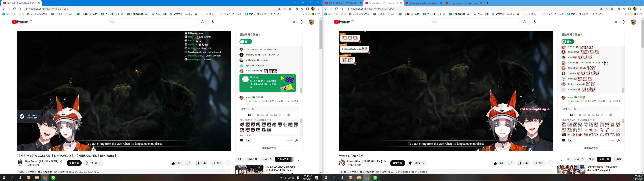Image resolution: width=644 pixels, height=181 pixels.
Task: Expand top chat filter dropdown in right window
Action: pyautogui.click(x=573, y=35)
